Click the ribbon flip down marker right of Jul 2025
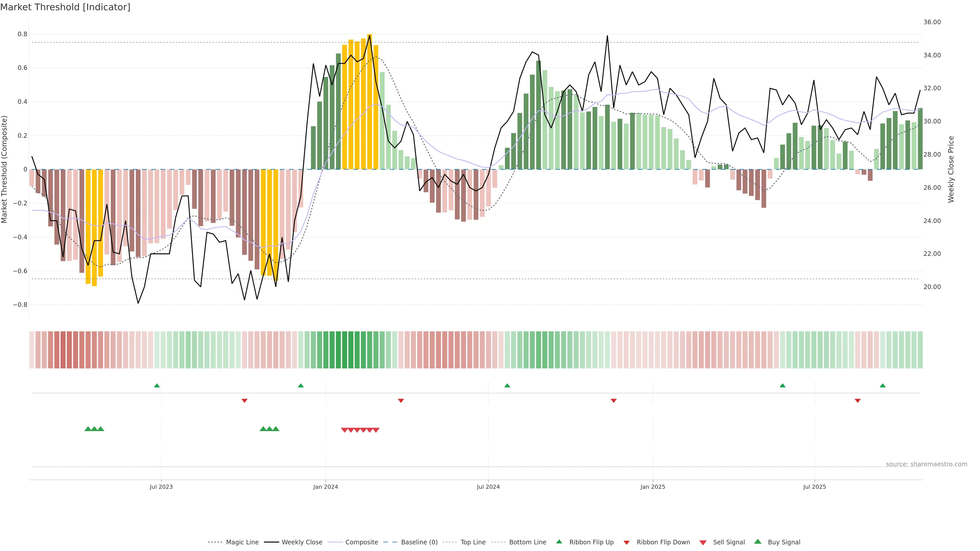980x551 pixels. [x=857, y=400]
